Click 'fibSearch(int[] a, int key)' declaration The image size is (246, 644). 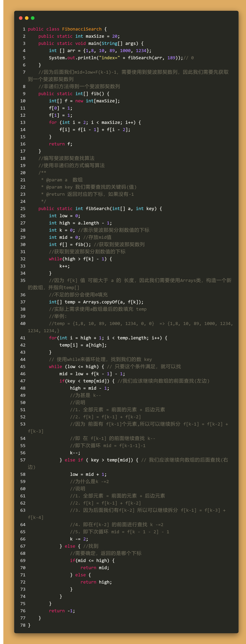pos(121,208)
